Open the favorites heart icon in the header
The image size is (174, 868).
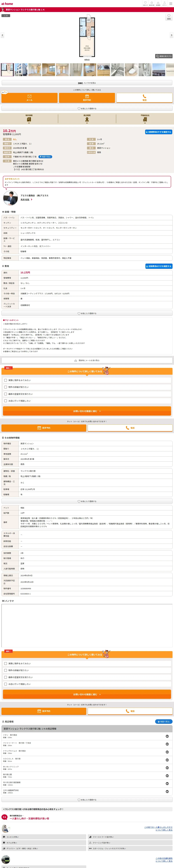[145, 3]
